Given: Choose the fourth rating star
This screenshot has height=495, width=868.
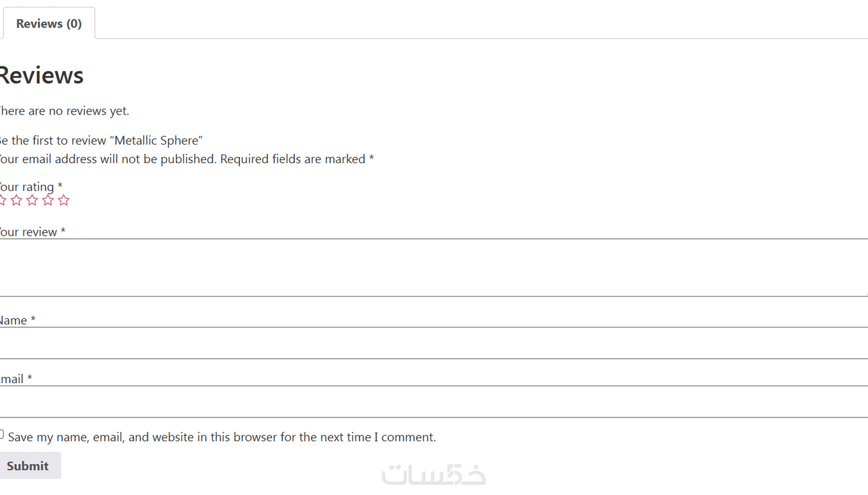Looking at the screenshot, I should point(48,200).
